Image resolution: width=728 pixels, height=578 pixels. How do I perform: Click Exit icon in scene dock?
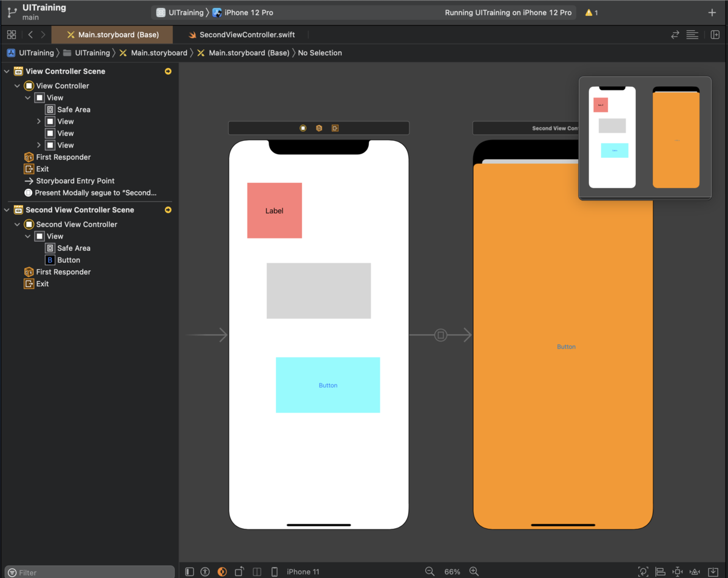point(335,128)
